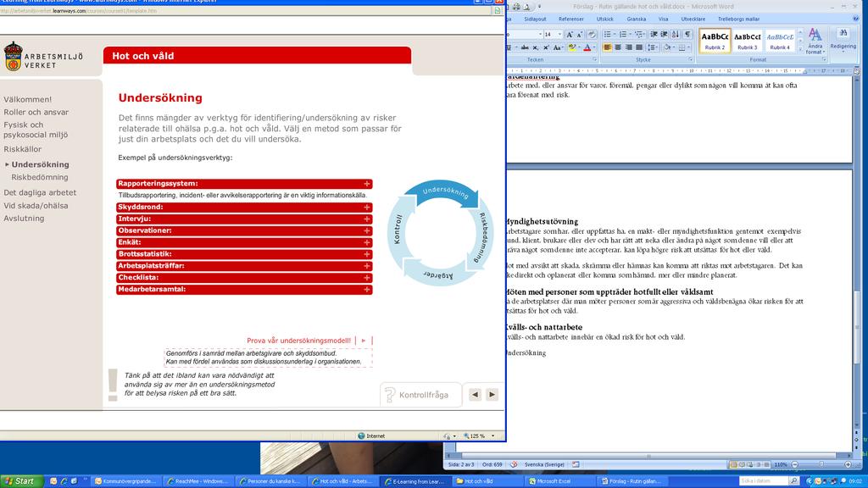Click the Ändra format styles button
The width and height of the screenshot is (868, 488).
[x=815, y=41]
